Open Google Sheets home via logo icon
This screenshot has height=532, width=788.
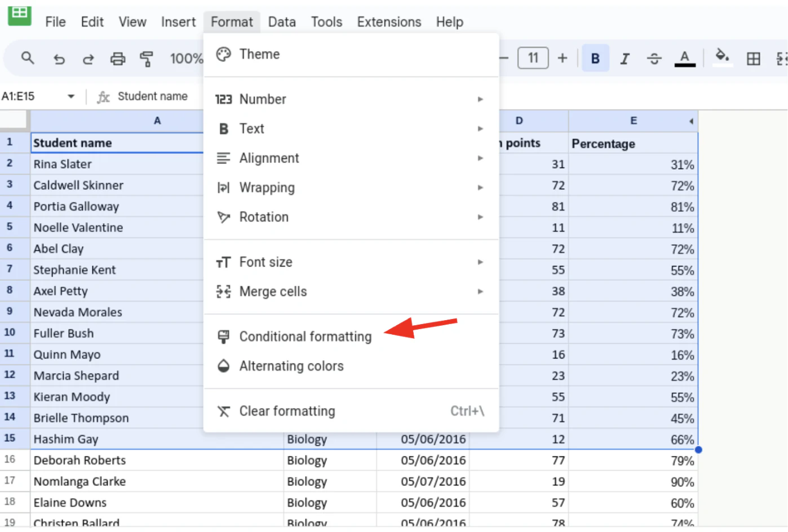point(20,15)
